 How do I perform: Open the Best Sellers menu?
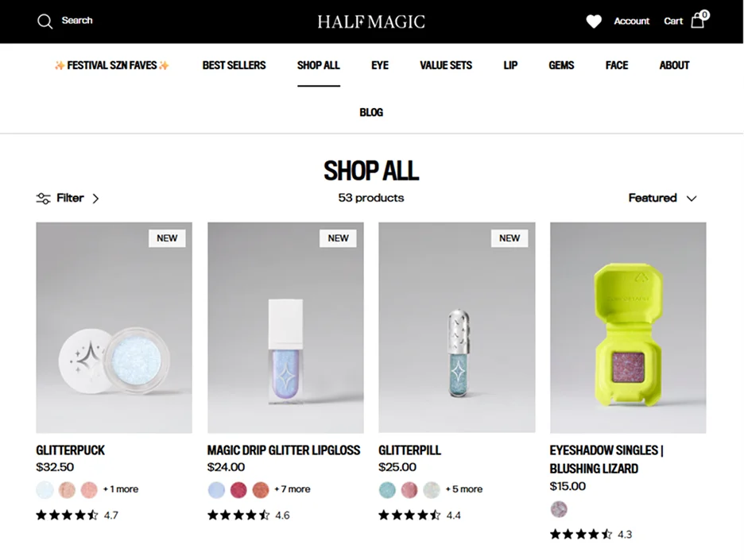pyautogui.click(x=234, y=65)
